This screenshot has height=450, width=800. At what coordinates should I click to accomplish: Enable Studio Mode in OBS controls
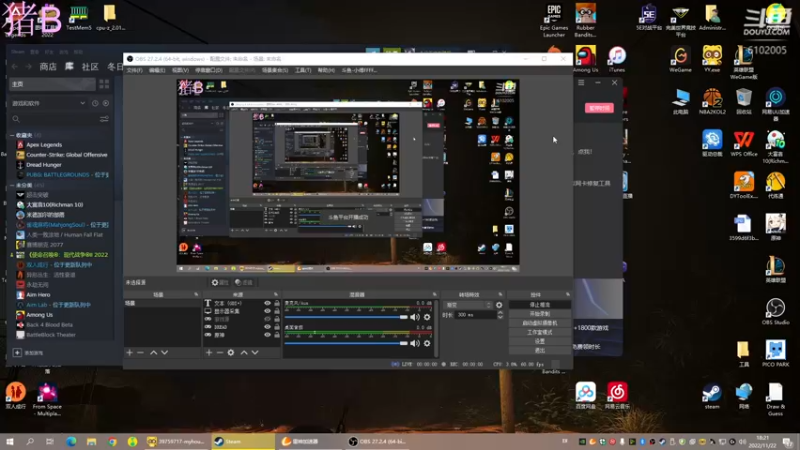[x=540, y=332]
